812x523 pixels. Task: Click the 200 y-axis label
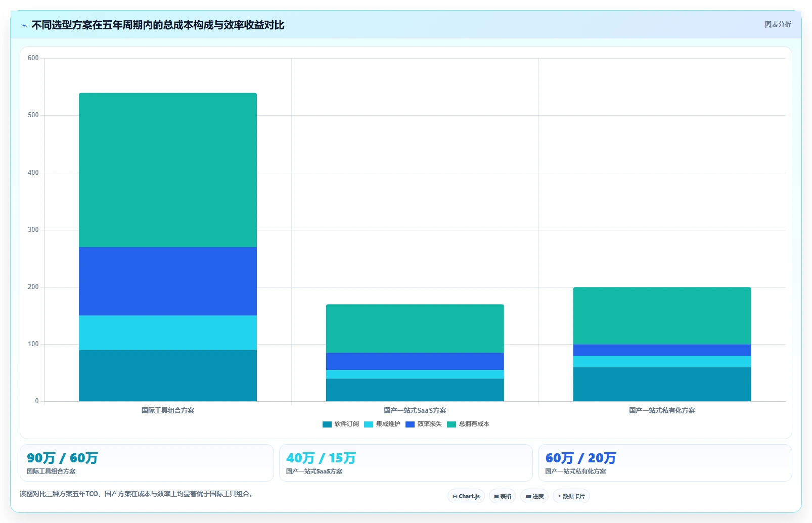tap(33, 287)
